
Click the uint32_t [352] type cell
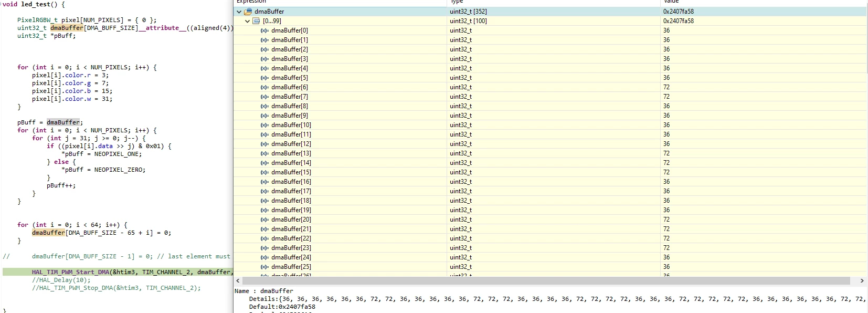(468, 12)
